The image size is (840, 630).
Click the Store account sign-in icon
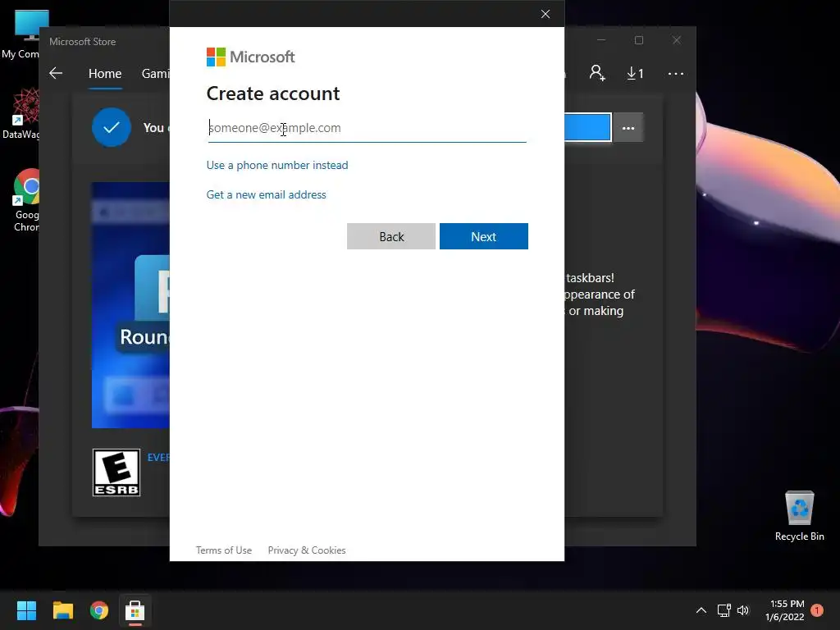coord(597,73)
